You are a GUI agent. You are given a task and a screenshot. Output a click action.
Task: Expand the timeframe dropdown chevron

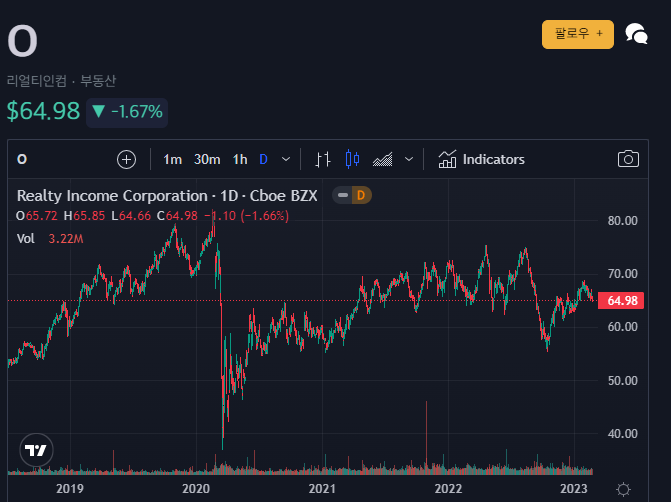coord(286,160)
